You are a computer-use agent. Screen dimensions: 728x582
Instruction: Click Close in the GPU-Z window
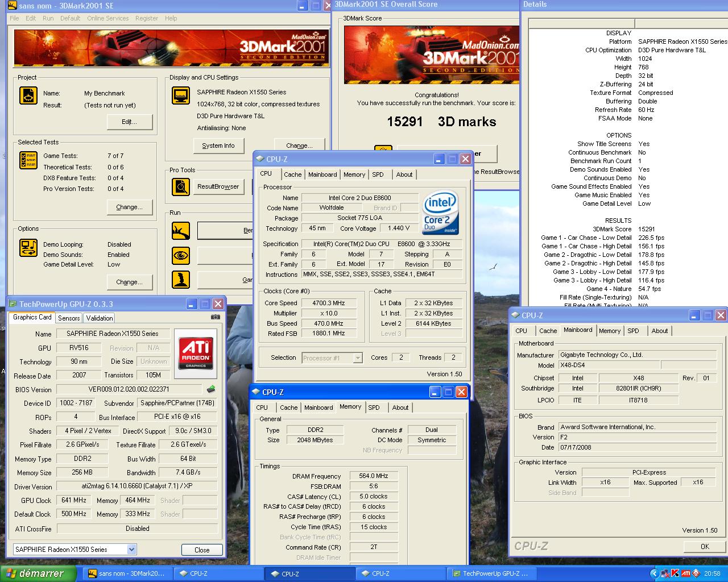(202, 550)
